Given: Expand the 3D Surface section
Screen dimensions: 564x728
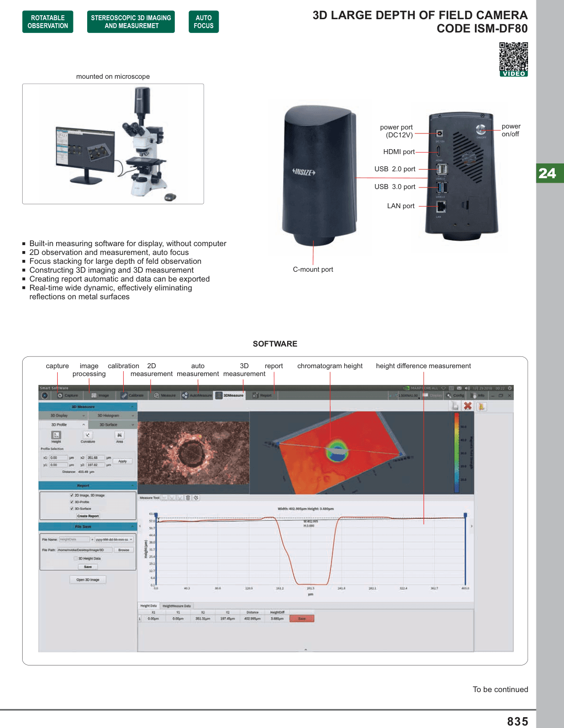Looking at the screenshot, I should point(113,424).
